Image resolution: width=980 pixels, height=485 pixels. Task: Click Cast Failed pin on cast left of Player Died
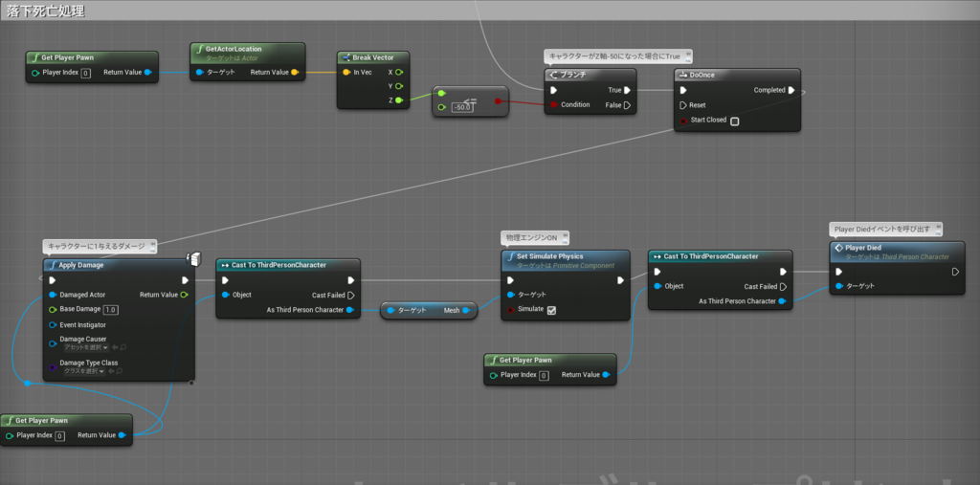point(783,286)
